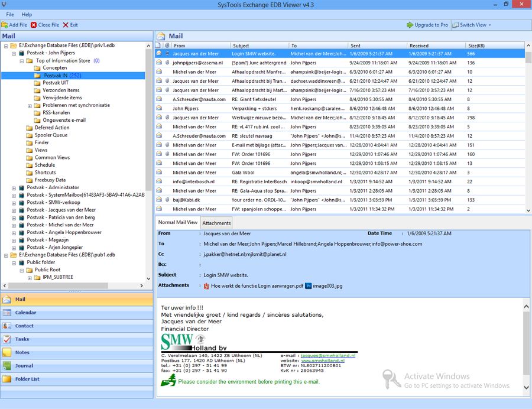Click the folder tree vertical scrollbar
The width and height of the screenshot is (532, 409).
point(148,119)
